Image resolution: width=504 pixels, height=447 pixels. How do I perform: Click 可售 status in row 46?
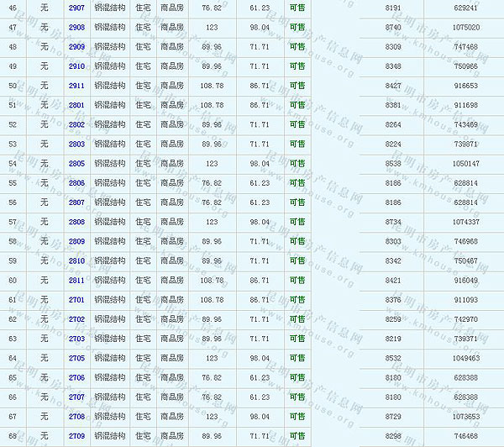[x=297, y=8]
